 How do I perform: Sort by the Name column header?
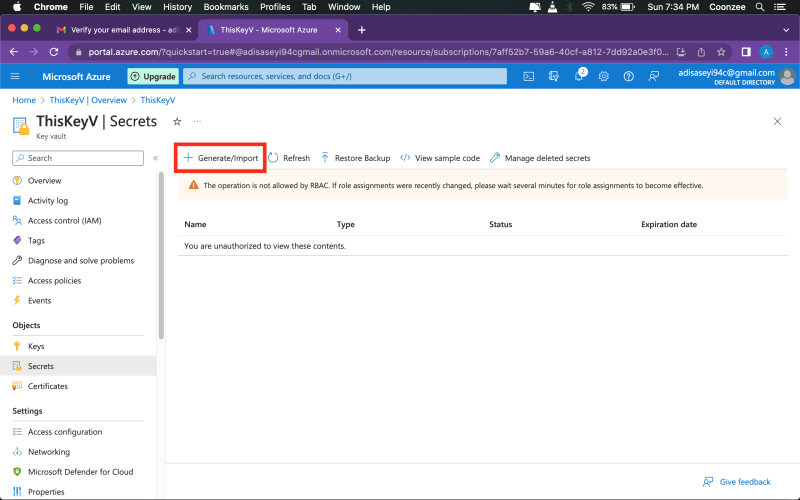click(x=195, y=224)
